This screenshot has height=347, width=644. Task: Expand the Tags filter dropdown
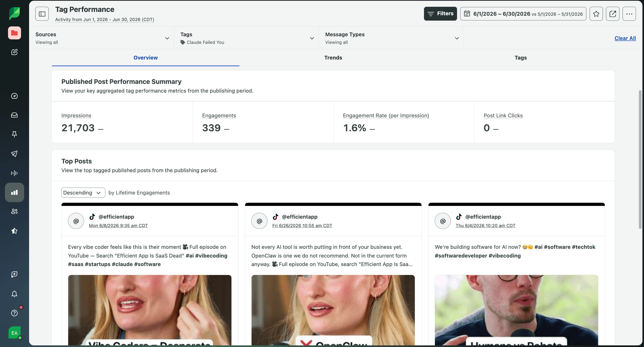(x=247, y=38)
